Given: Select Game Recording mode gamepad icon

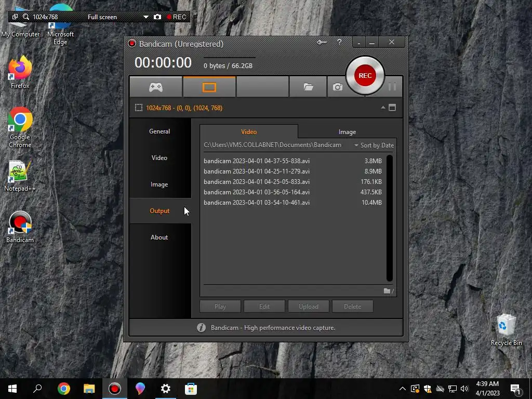Looking at the screenshot, I should [x=156, y=87].
